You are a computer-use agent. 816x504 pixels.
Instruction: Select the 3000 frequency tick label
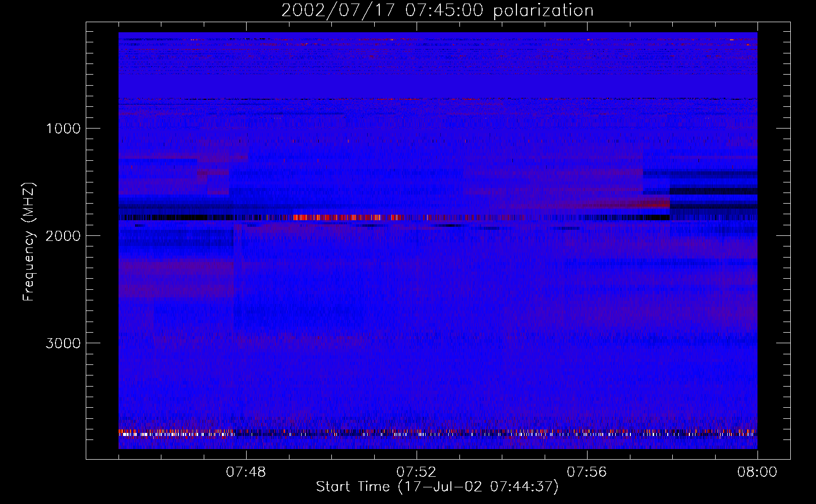pyautogui.click(x=63, y=343)
